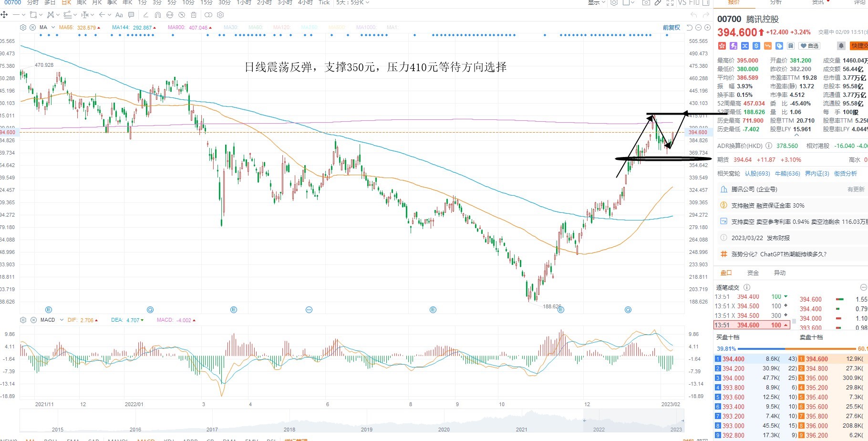Switch to 周K weekly chart
The image size is (868, 441).
pos(82,2)
